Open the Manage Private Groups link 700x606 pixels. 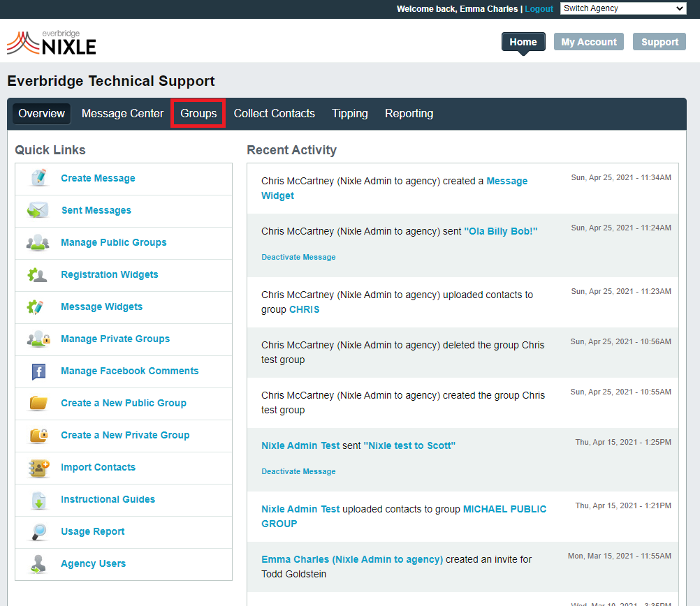click(115, 339)
